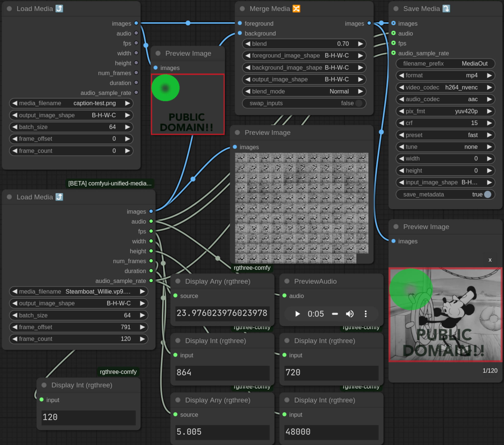Collapse the Merge Media node via its title dot
This screenshot has width=504, height=445.
[x=242, y=9]
